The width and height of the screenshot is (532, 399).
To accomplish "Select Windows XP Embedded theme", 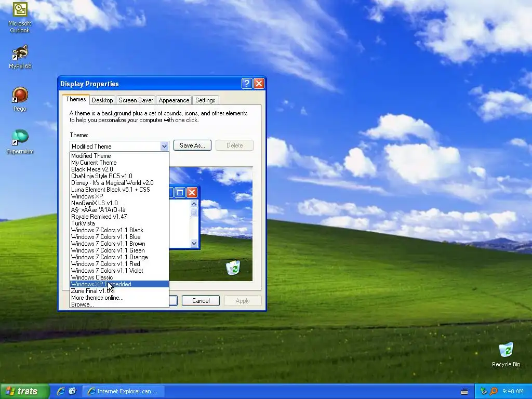I will [x=119, y=284].
